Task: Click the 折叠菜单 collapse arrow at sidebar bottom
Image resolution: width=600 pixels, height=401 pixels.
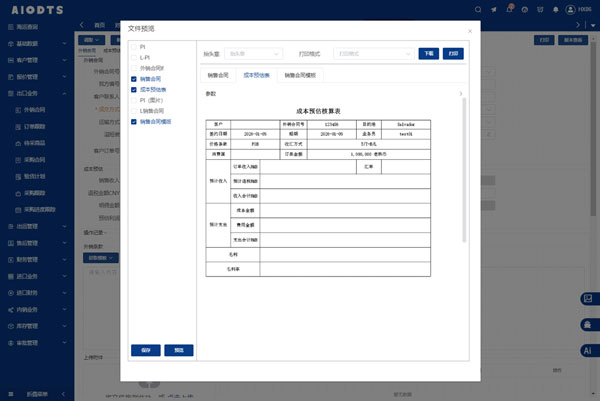Action: coord(63,394)
